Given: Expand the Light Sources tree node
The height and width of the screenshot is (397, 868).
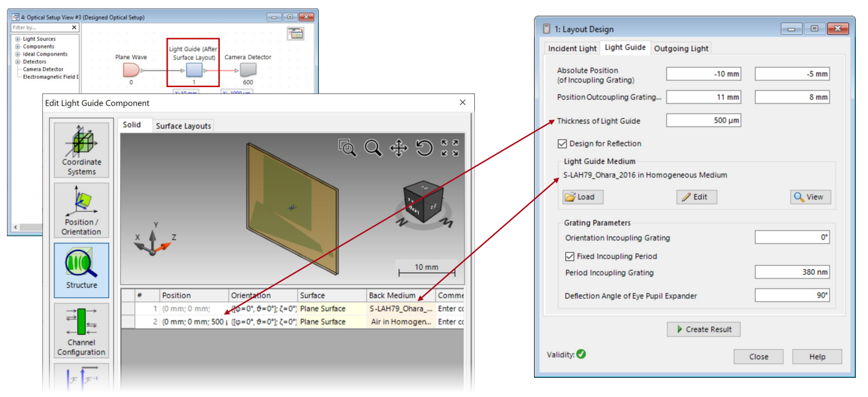Looking at the screenshot, I should [x=17, y=39].
